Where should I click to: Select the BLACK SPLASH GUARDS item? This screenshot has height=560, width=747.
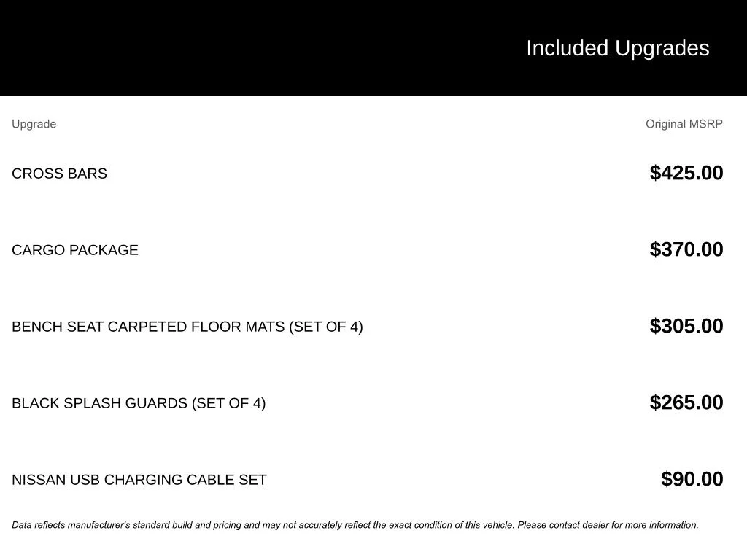(x=139, y=403)
